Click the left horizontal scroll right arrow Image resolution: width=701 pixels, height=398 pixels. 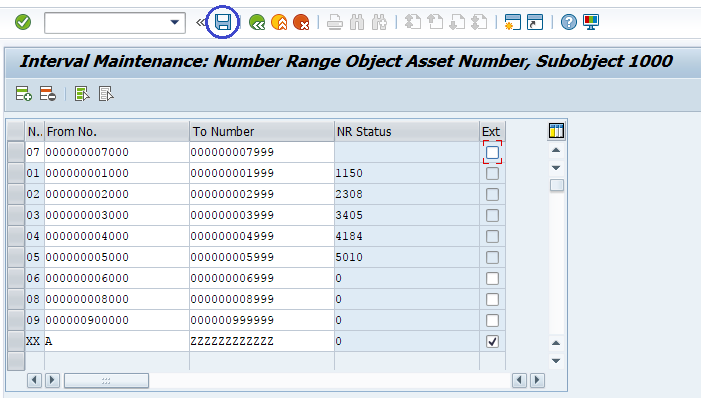[52, 381]
